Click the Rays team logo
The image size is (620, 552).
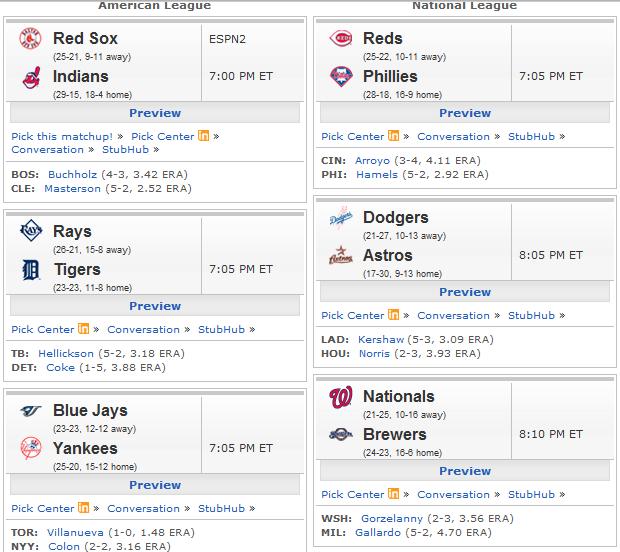[31, 230]
